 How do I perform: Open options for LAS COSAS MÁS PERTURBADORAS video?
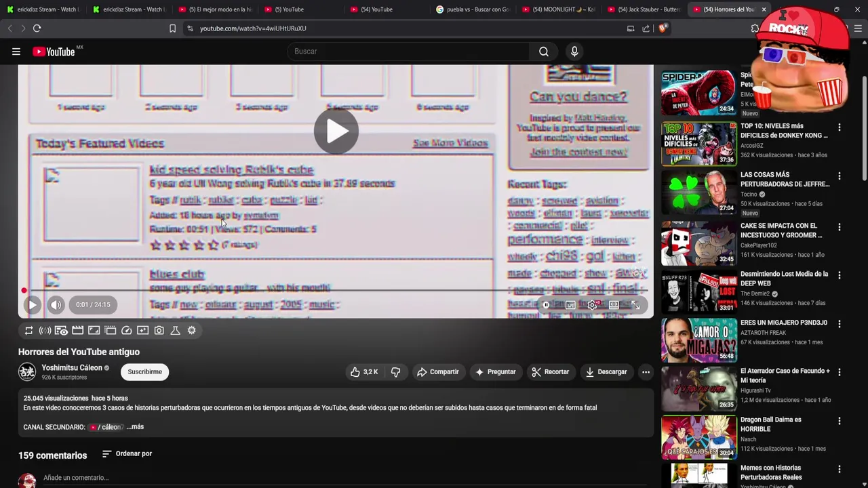839,176
